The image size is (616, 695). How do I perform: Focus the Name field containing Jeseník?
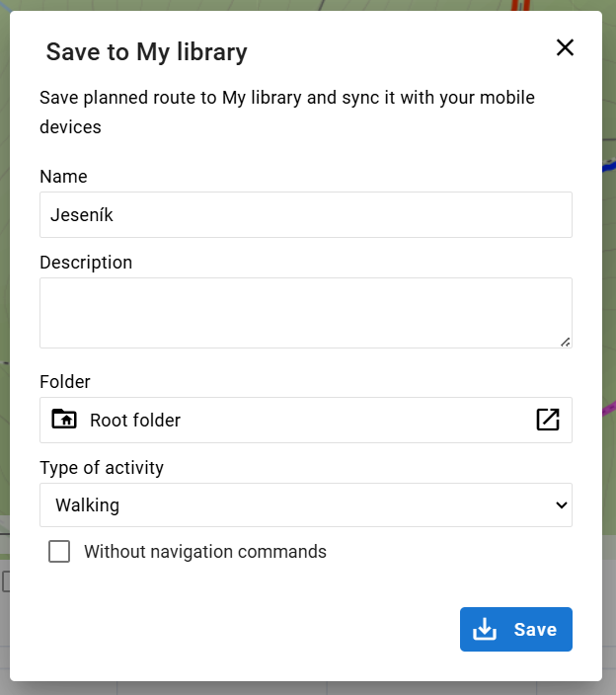(306, 214)
